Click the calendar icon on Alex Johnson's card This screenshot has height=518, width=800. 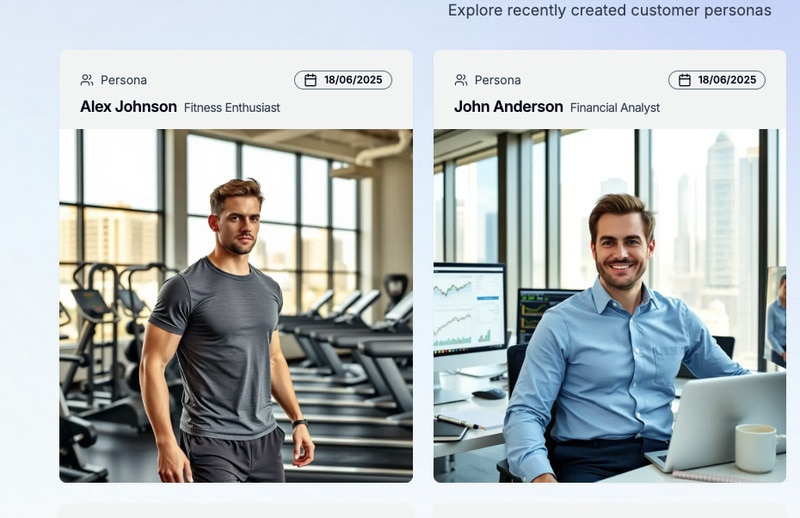[310, 80]
